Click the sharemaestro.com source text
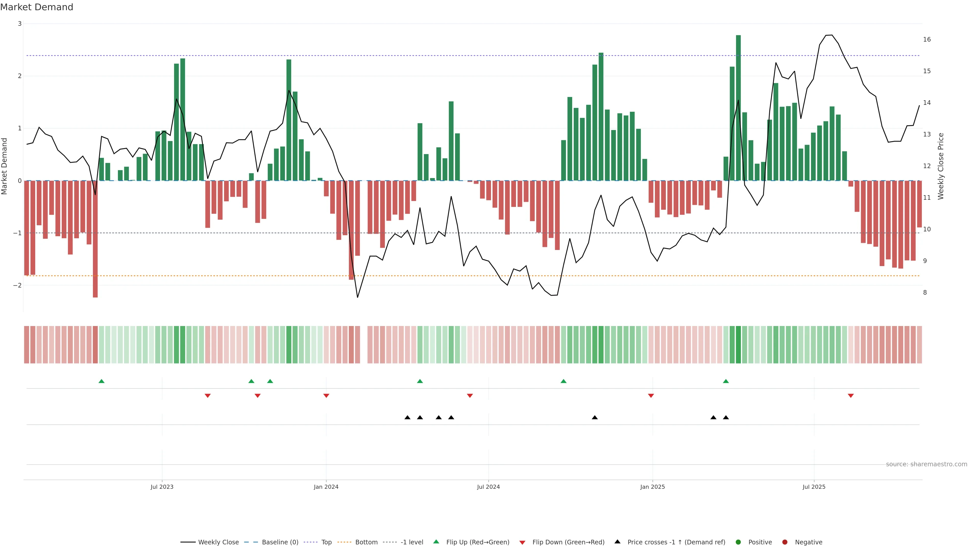The height and width of the screenshot is (551, 980). [x=926, y=464]
